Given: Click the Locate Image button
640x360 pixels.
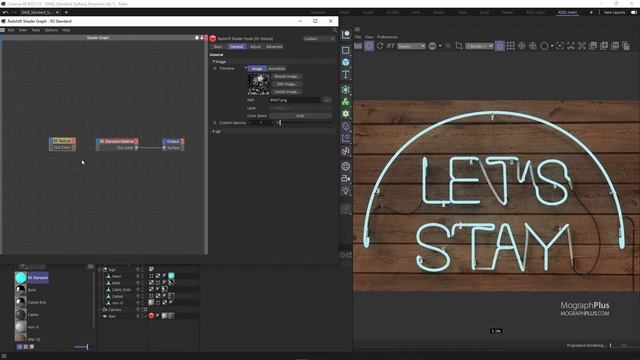Looking at the screenshot, I should (x=287, y=92).
